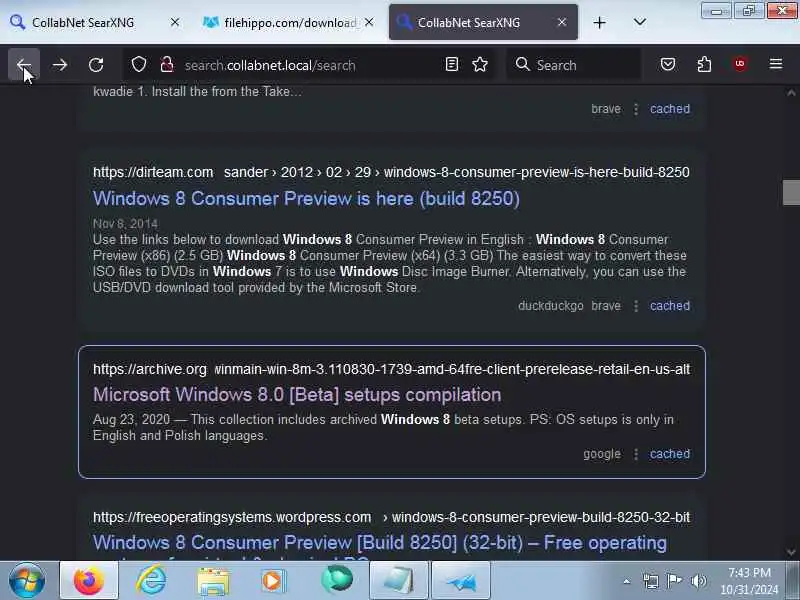This screenshot has width=800, height=600.
Task: List all tabs dropdown arrow
Action: [x=639, y=22]
